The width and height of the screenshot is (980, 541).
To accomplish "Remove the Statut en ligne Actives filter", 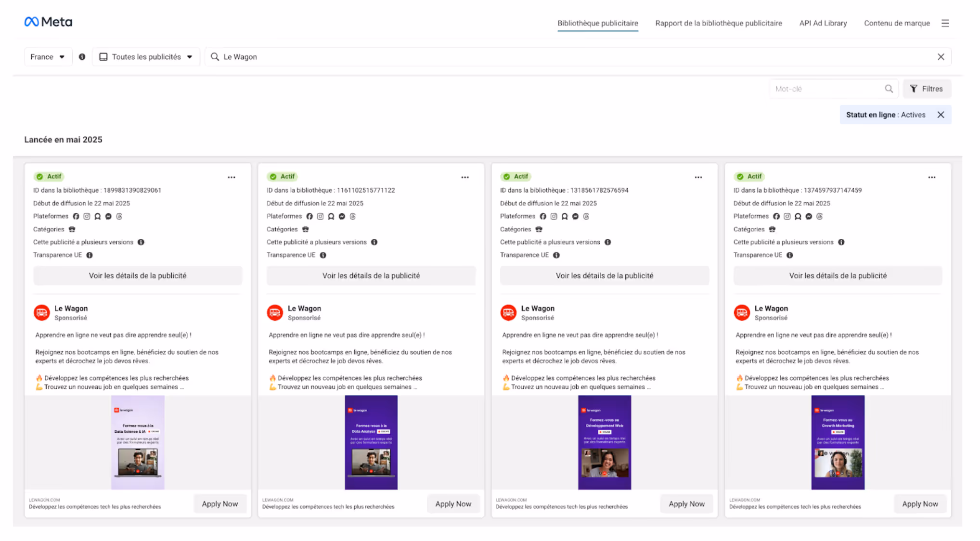I will coord(941,115).
